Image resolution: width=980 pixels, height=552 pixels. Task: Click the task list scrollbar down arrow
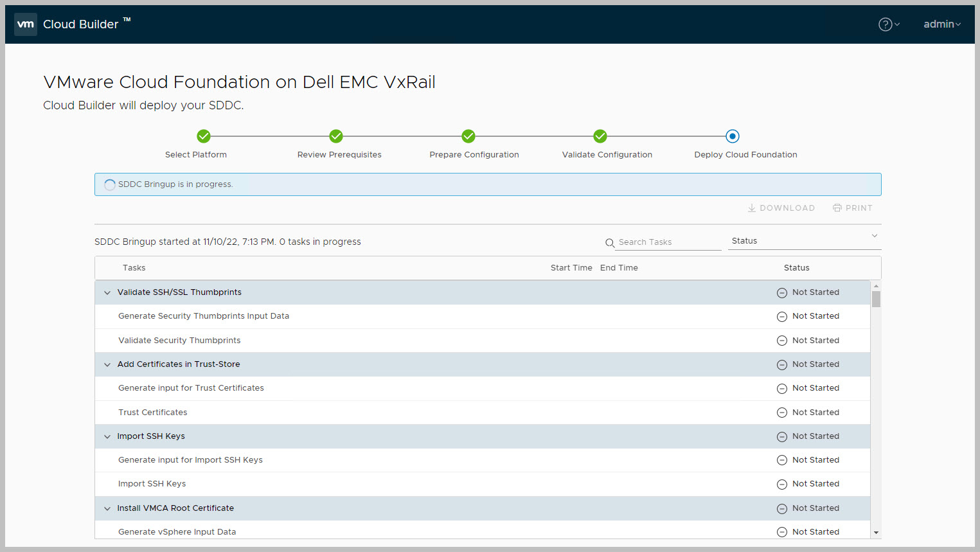876,533
